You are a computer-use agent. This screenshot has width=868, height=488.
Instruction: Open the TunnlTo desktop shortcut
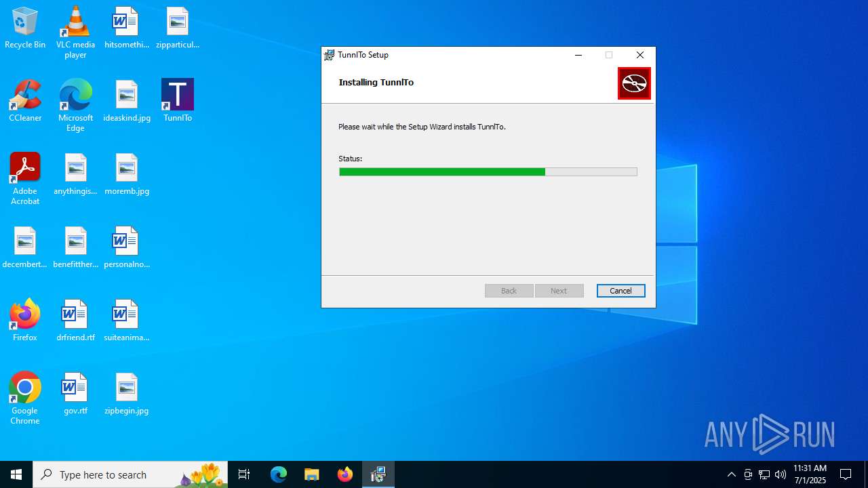[x=178, y=101]
